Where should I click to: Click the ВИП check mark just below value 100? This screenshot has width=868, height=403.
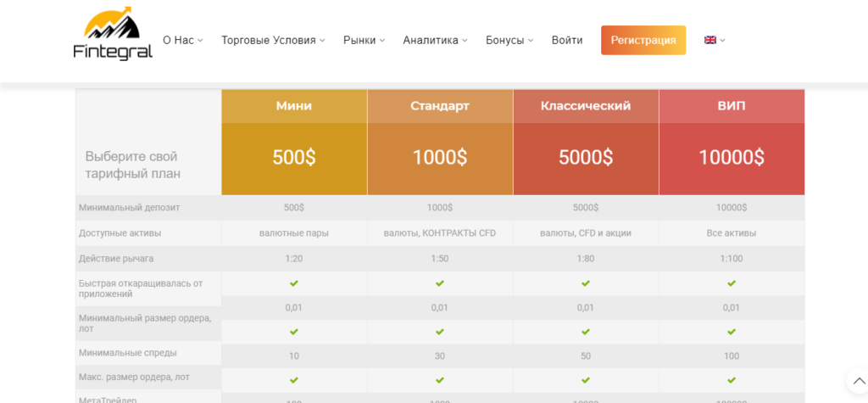732,380
